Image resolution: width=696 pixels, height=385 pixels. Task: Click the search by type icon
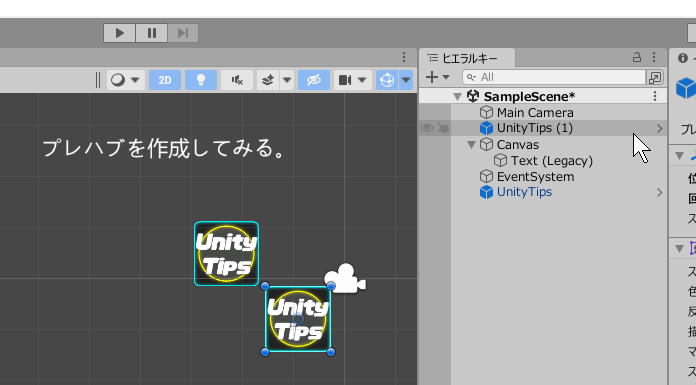[x=655, y=77]
